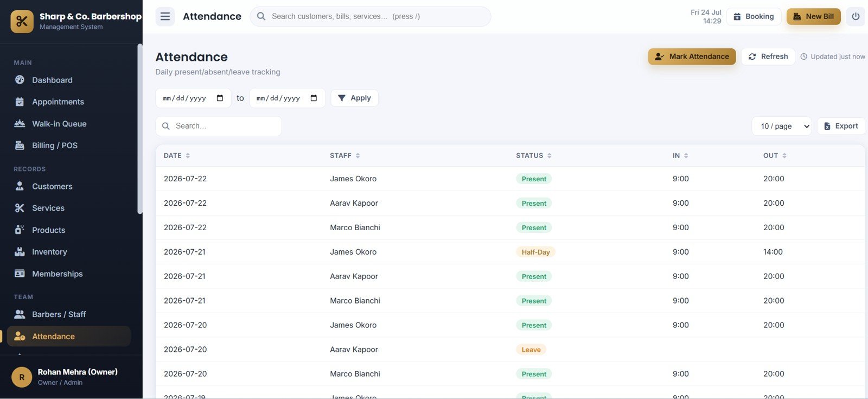
Task: Open calendar picker on the start date field
Action: (220, 98)
